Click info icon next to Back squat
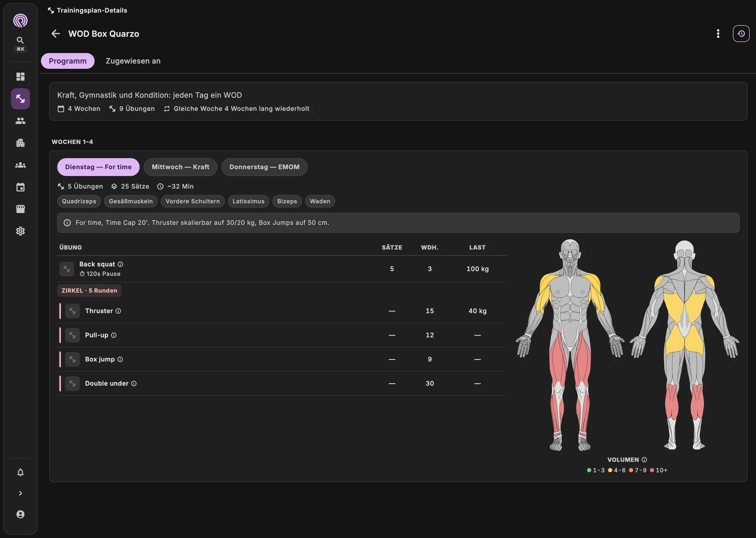756x538 pixels. (x=120, y=264)
